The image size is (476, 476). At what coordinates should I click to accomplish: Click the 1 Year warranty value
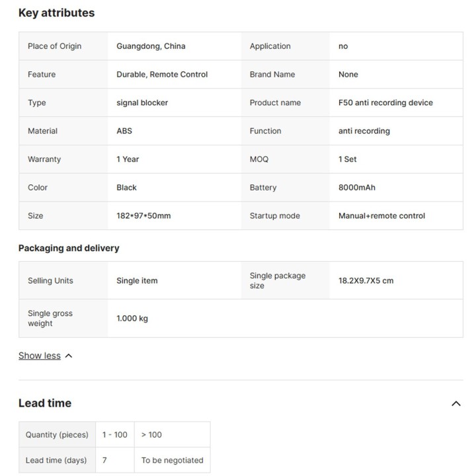coord(128,159)
